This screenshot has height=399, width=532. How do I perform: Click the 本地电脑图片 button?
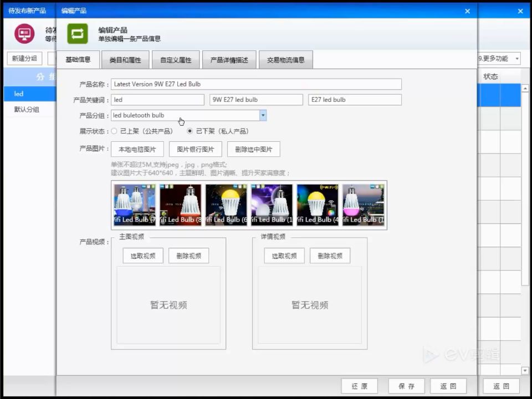tap(137, 149)
